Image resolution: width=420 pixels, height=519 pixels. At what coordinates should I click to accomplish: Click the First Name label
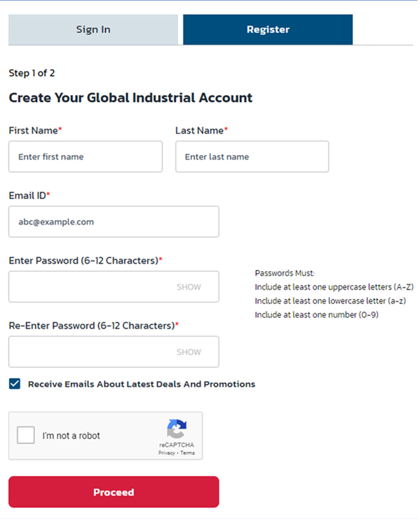[33, 130]
